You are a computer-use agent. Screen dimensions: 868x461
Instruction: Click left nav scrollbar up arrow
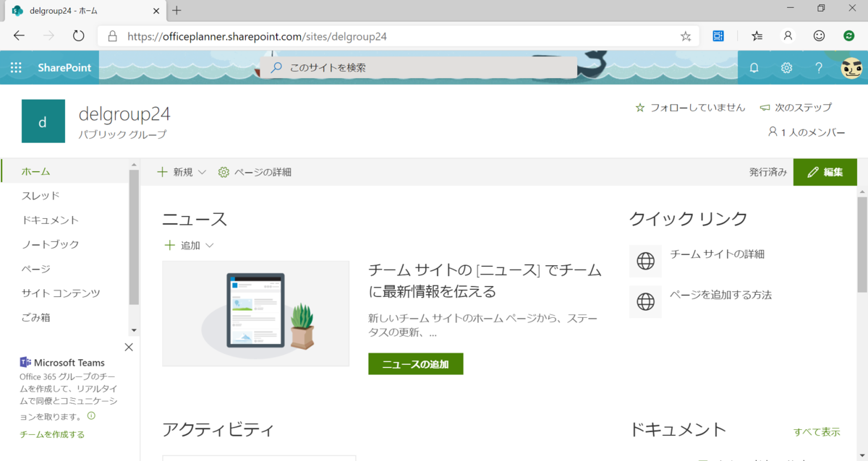pos(134,165)
